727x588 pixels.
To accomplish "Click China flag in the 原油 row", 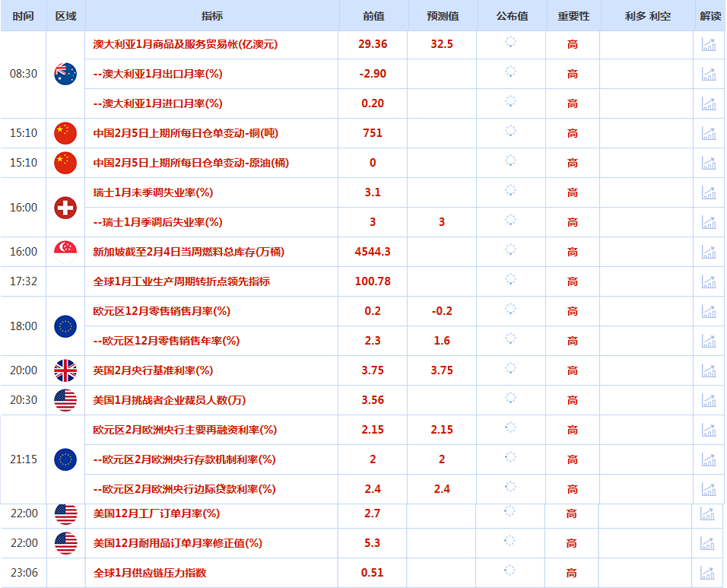I will click(65, 163).
